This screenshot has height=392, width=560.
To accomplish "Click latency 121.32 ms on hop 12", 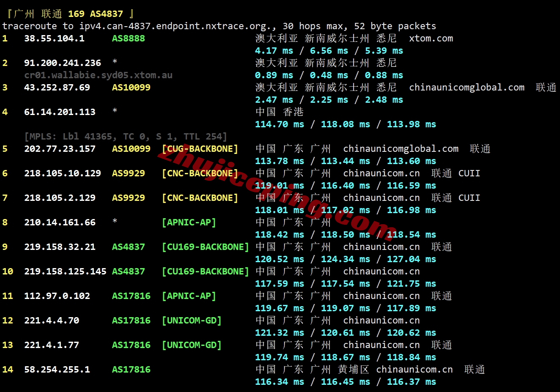I will (x=280, y=333).
